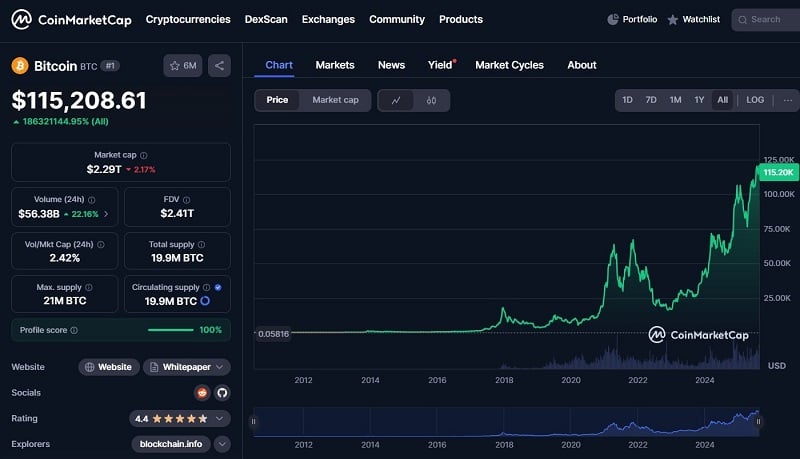Open the GitHub social icon
The height and width of the screenshot is (459, 800).
tap(222, 393)
